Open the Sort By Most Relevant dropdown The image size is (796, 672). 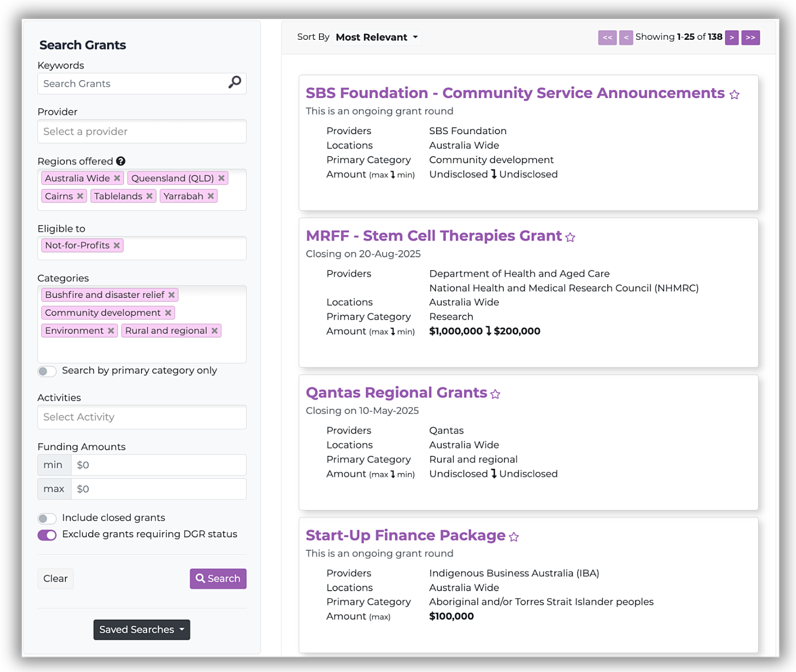[376, 38]
